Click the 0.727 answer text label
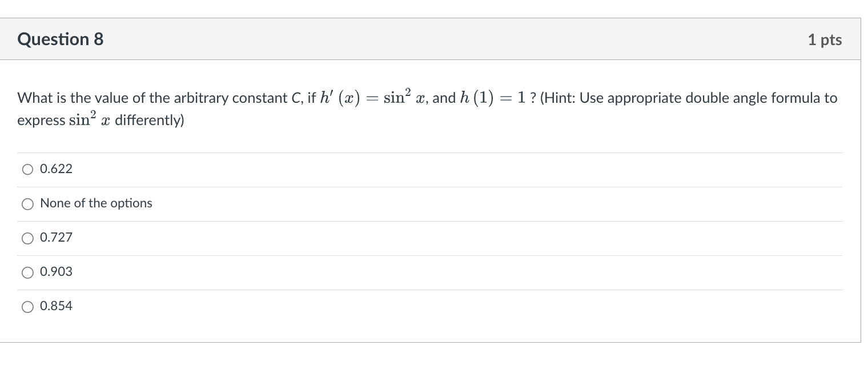This screenshot has width=868, height=369. 55,238
